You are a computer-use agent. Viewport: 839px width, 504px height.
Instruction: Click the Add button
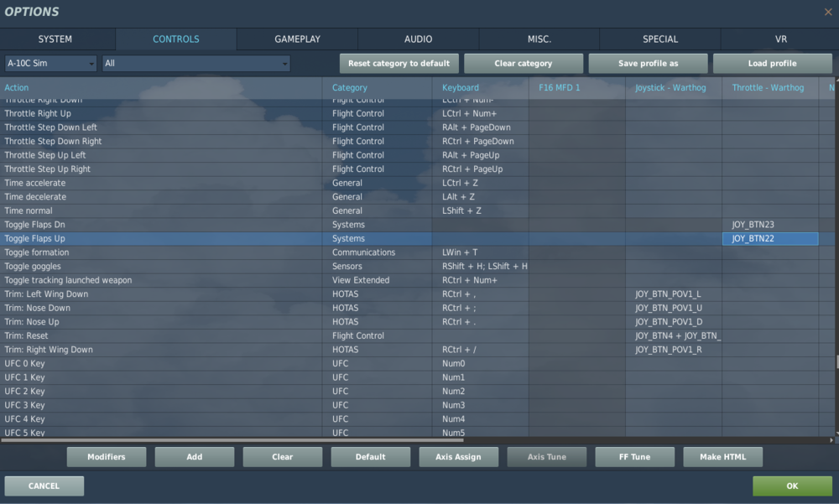point(195,457)
